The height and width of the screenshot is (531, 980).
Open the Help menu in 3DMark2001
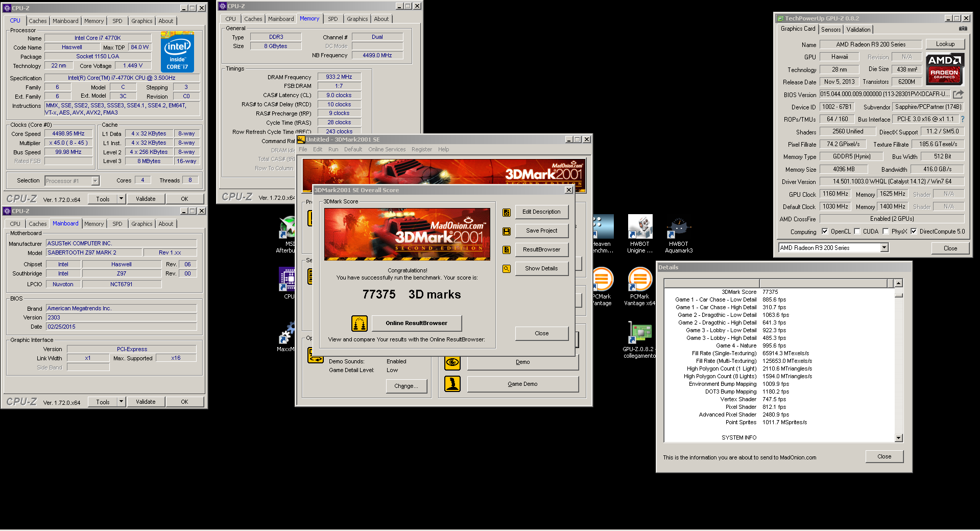[x=444, y=149]
